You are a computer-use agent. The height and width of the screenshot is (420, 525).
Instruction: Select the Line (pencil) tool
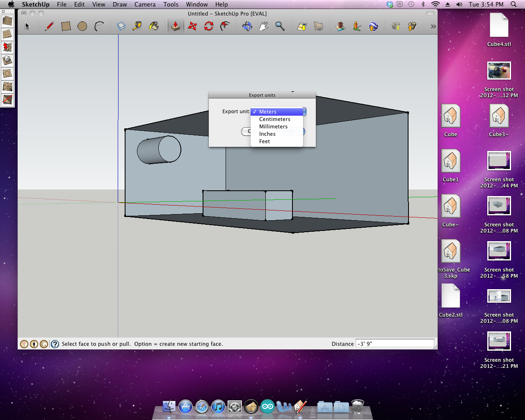tap(49, 26)
